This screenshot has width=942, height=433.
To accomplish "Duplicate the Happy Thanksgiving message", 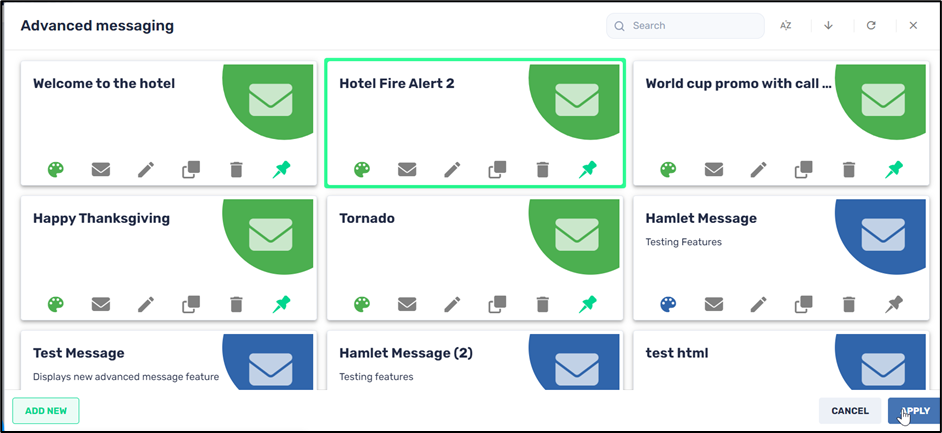I will pos(191,304).
